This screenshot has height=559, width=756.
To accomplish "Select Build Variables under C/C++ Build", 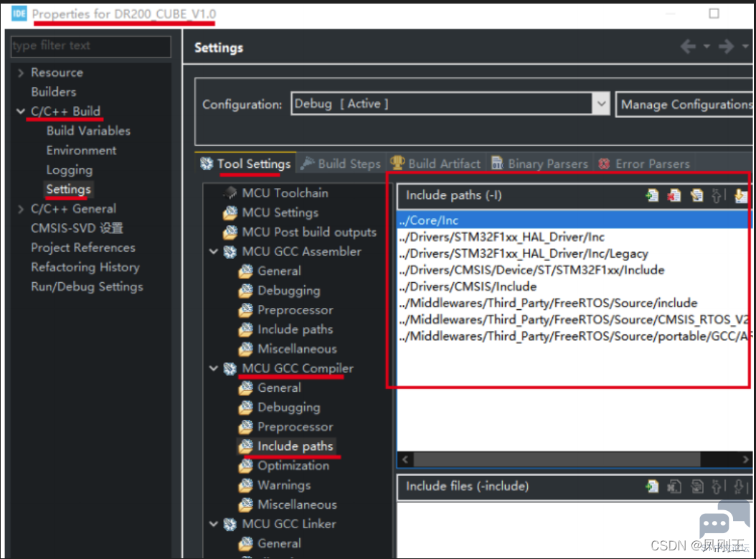I will tap(88, 131).
